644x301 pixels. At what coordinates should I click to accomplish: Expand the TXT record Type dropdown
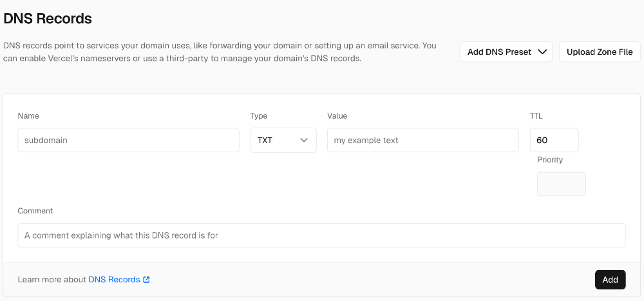point(283,140)
